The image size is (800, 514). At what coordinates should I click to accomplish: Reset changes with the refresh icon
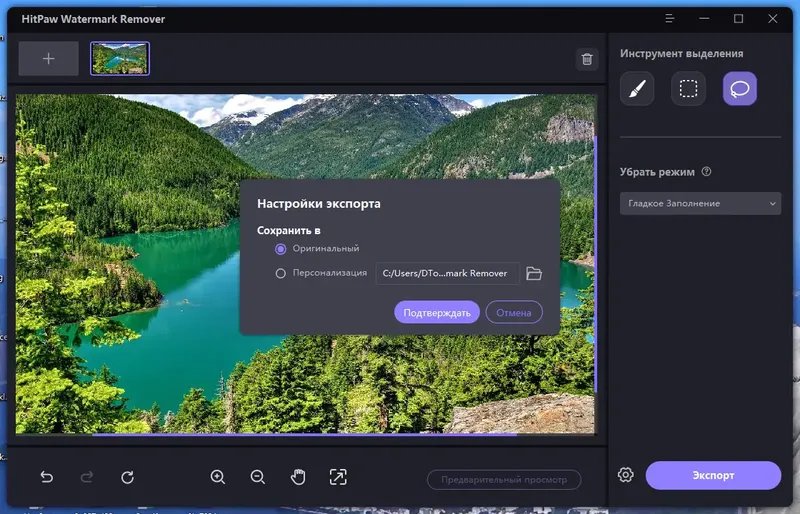(128, 477)
